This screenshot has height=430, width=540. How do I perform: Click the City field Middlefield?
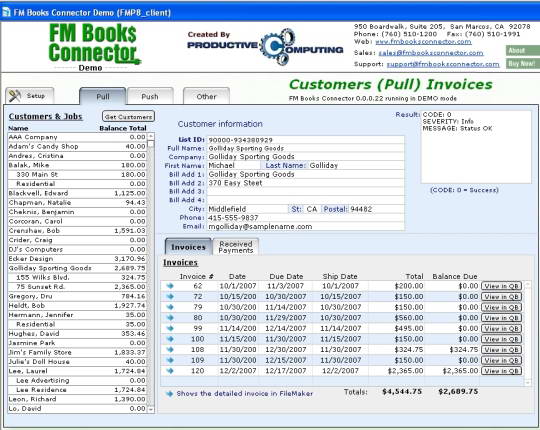pos(247,209)
